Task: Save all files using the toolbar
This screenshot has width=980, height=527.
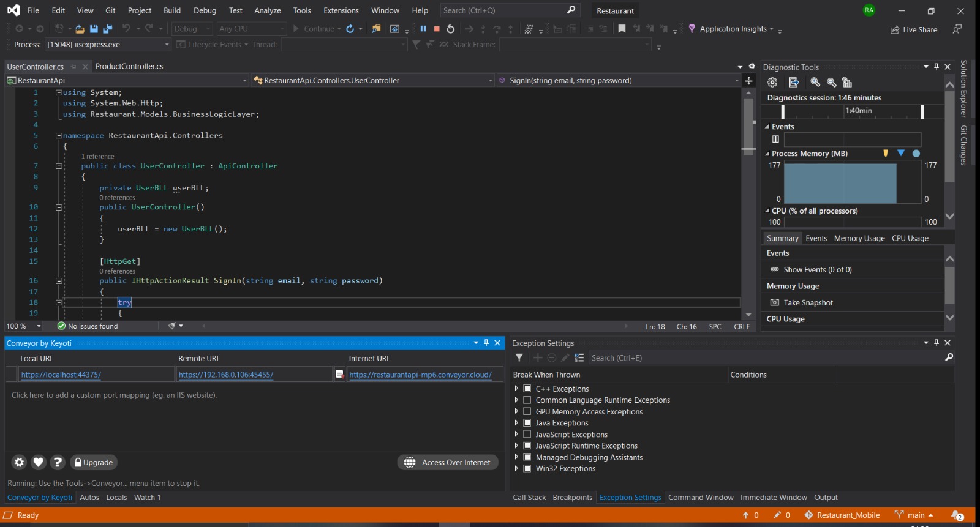Action: 108,29
